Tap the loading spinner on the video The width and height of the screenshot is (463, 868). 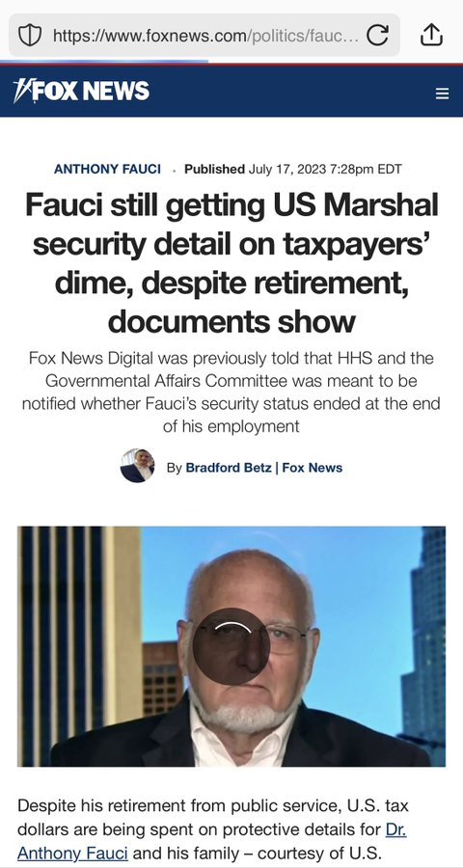(231, 646)
